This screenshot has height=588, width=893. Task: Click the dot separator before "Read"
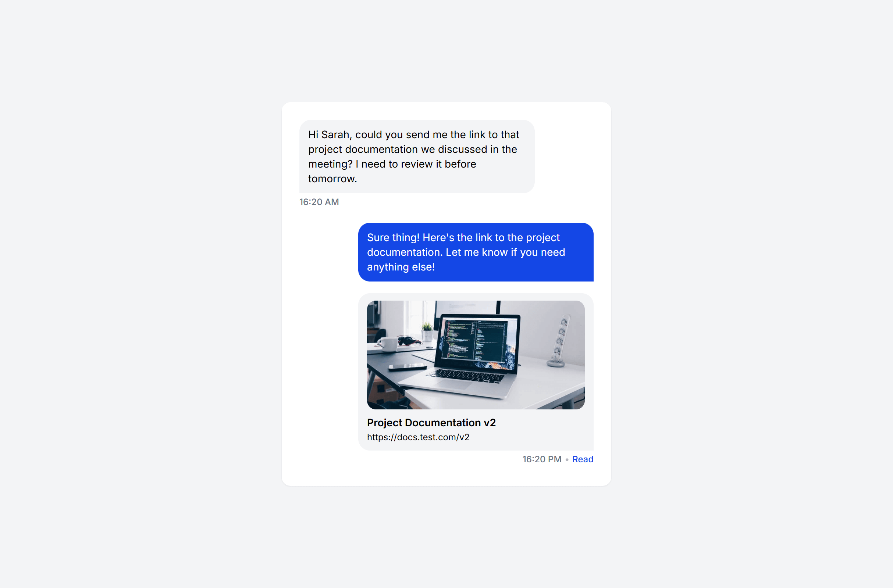pyautogui.click(x=566, y=459)
